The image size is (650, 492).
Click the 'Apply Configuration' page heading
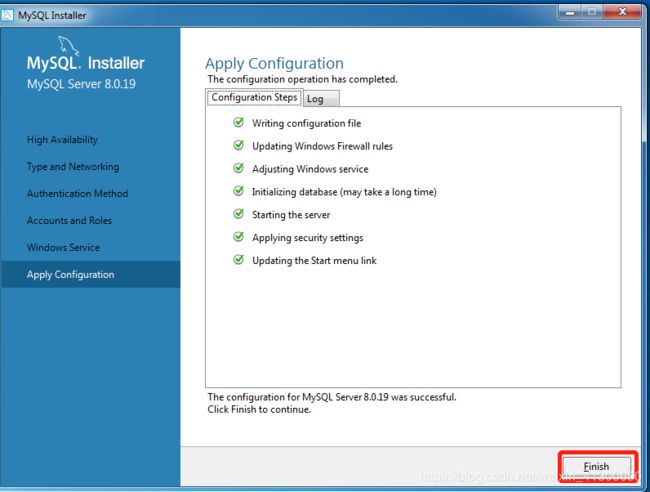point(274,63)
